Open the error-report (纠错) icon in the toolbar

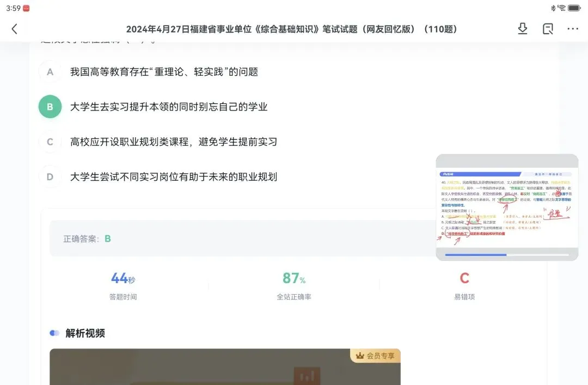(547, 28)
